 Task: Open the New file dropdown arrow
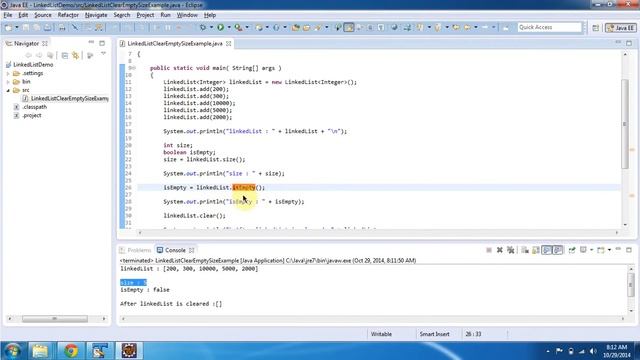coord(17,27)
